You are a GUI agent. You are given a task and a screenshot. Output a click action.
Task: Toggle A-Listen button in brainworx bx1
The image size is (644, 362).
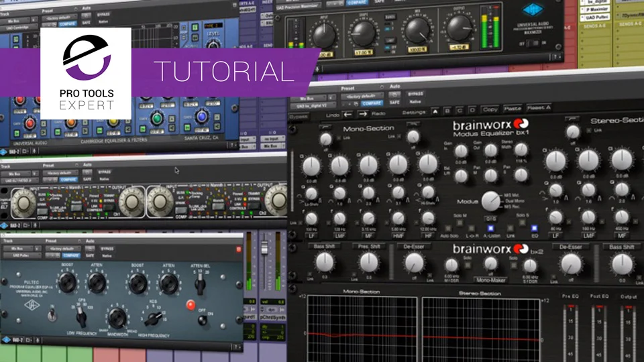click(490, 228)
